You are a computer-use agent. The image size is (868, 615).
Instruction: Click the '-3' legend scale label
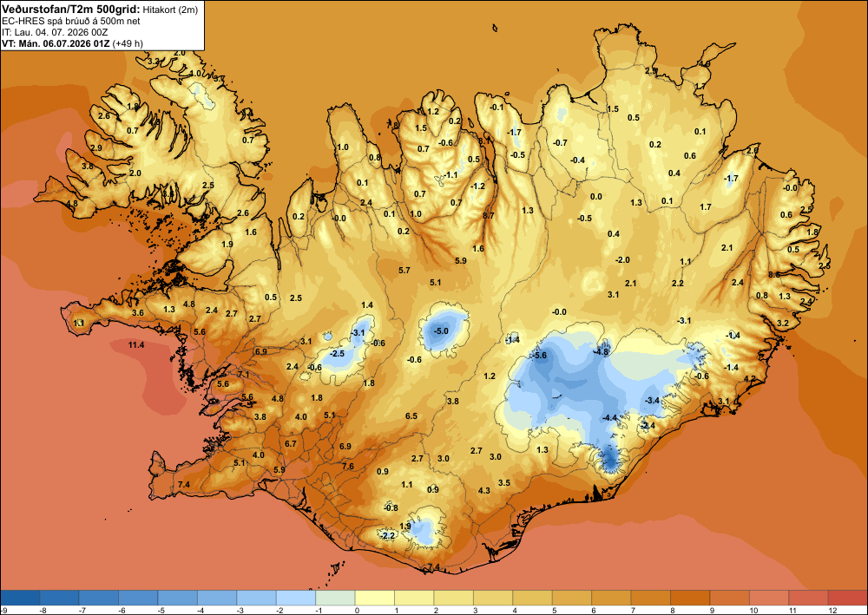pos(240,610)
